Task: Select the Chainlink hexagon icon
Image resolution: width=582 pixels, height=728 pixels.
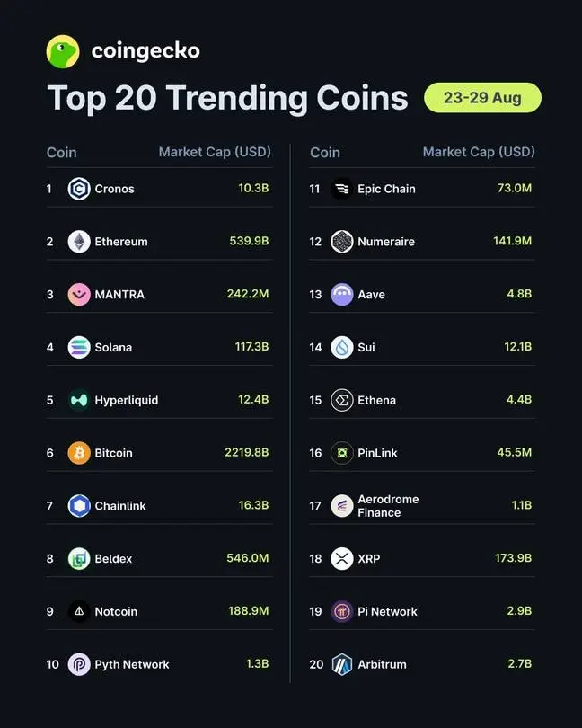Action: coord(79,506)
